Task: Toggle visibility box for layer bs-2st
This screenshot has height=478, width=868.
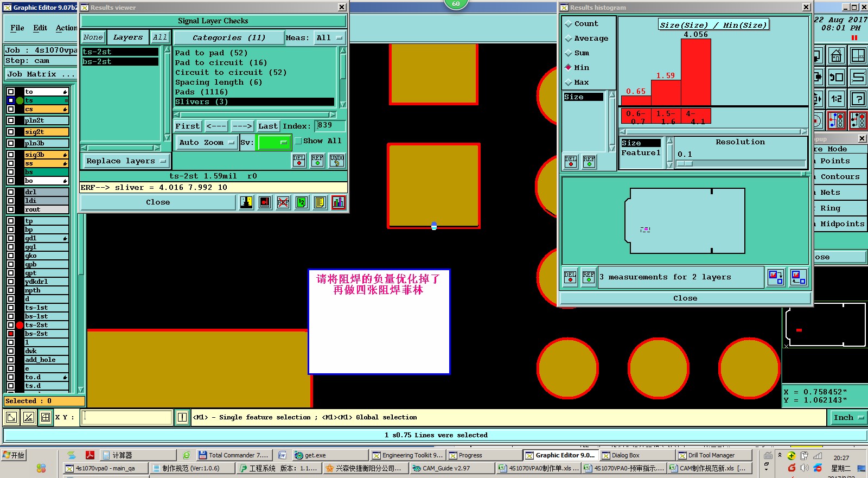Action: (x=10, y=334)
